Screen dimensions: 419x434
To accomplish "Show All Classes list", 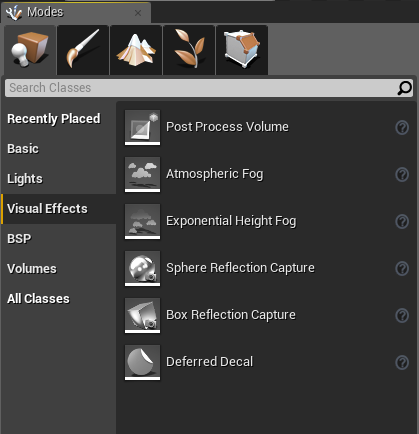I will tap(38, 299).
